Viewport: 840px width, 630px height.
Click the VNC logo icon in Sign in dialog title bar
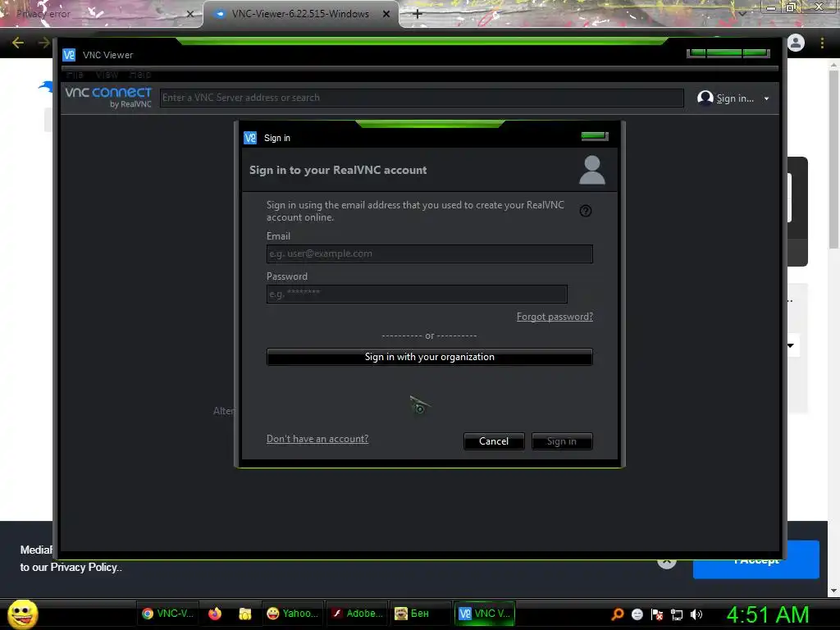tap(250, 138)
